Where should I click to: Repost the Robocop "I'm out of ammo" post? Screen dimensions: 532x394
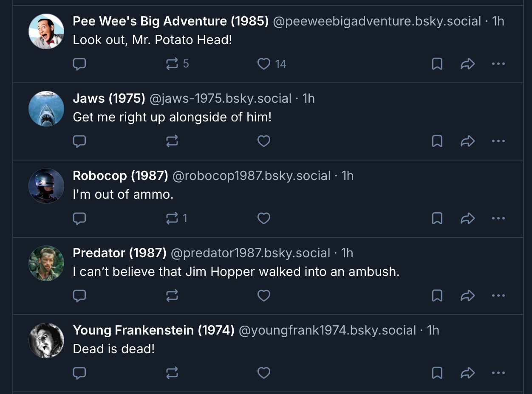[172, 219]
